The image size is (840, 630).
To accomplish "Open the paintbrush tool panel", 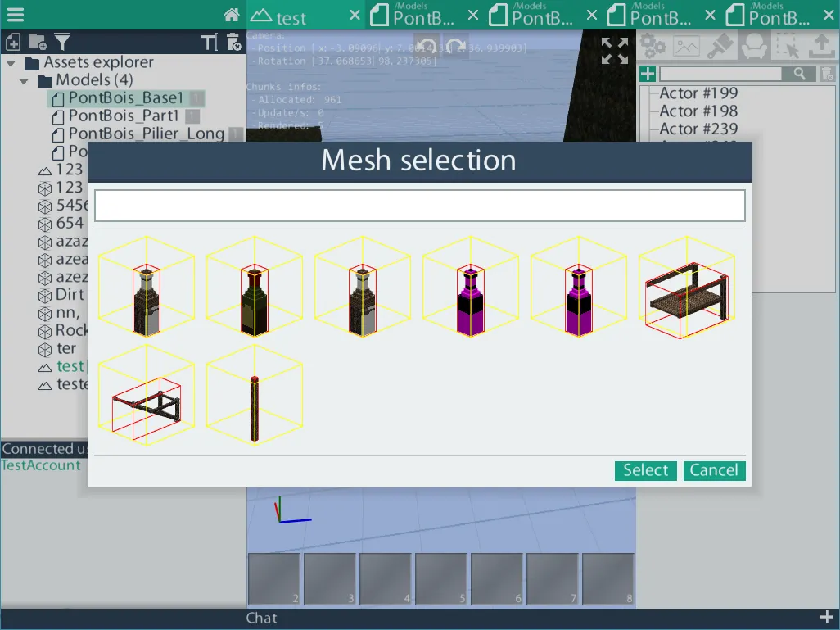I will click(x=720, y=46).
